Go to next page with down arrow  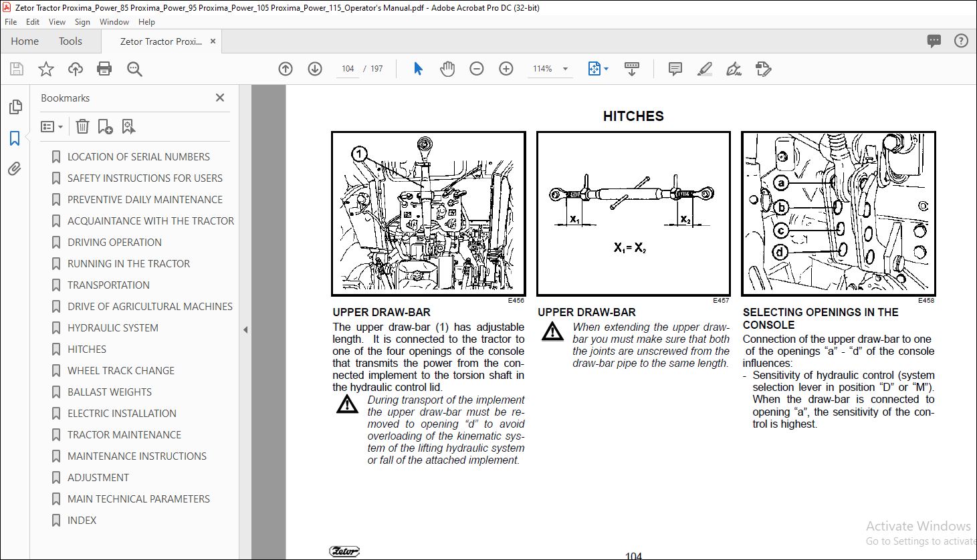pyautogui.click(x=315, y=69)
